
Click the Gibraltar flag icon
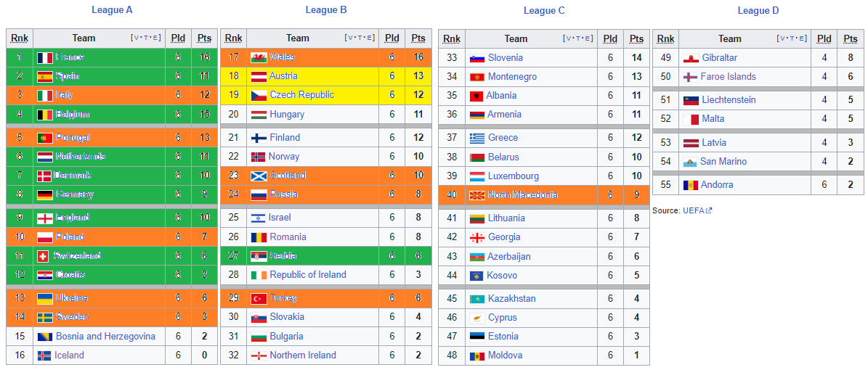click(691, 58)
